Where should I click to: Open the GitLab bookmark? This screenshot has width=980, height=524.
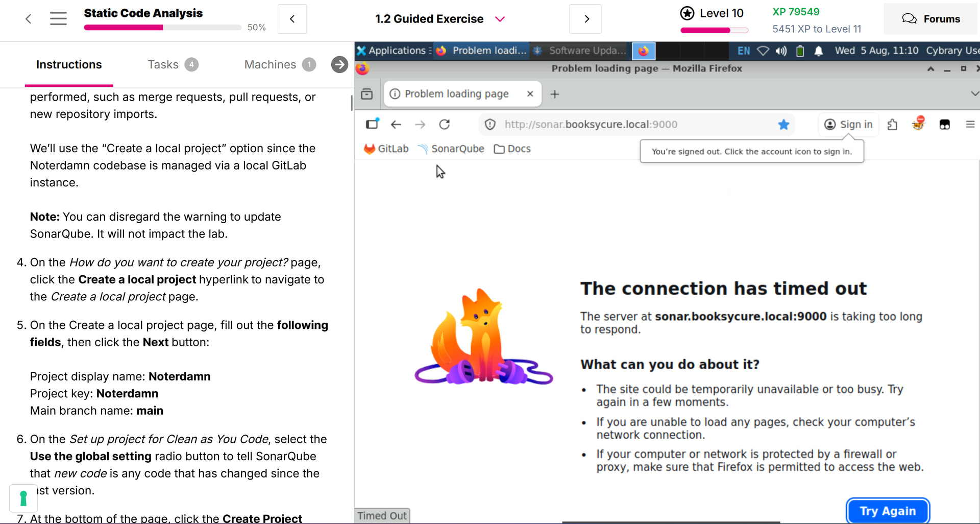click(x=386, y=149)
